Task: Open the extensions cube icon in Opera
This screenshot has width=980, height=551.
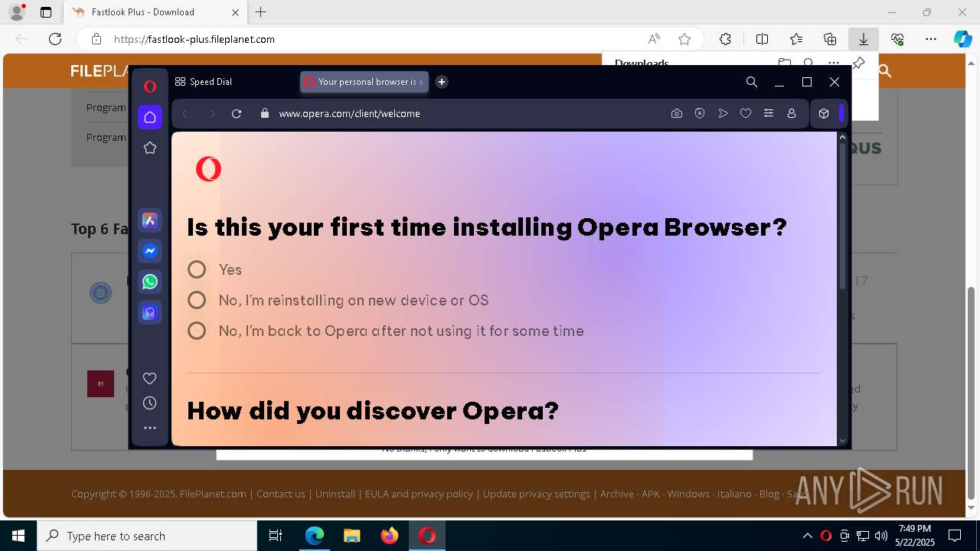Action: (x=824, y=113)
